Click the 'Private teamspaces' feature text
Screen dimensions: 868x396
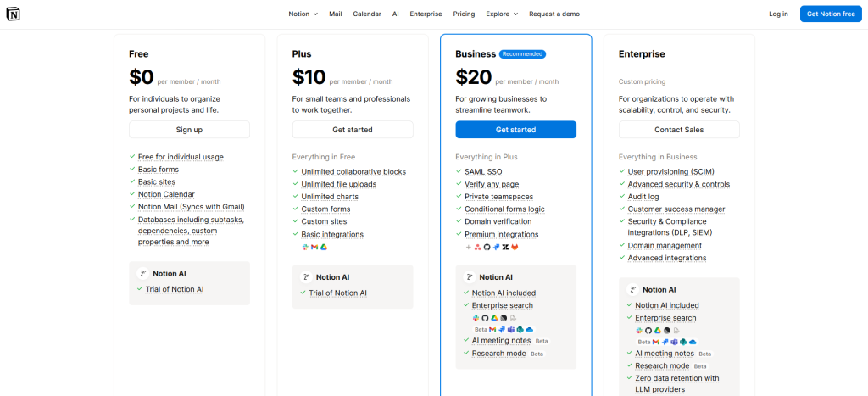[x=498, y=197]
